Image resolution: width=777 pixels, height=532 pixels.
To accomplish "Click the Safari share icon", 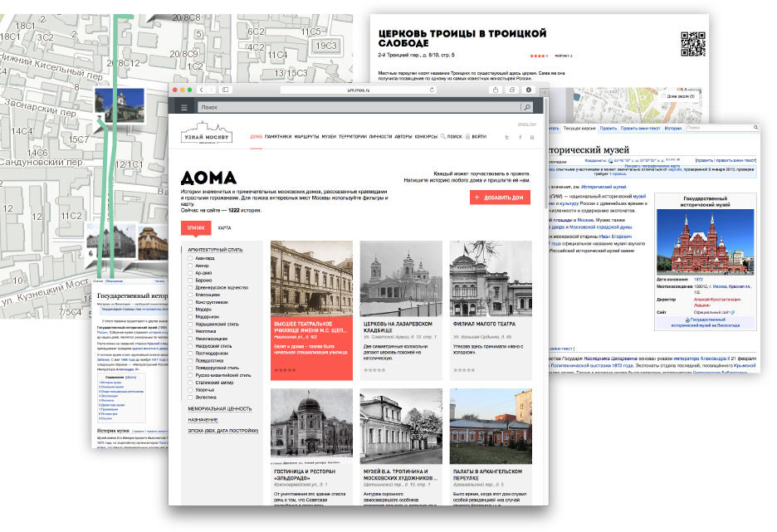I will tap(496, 90).
